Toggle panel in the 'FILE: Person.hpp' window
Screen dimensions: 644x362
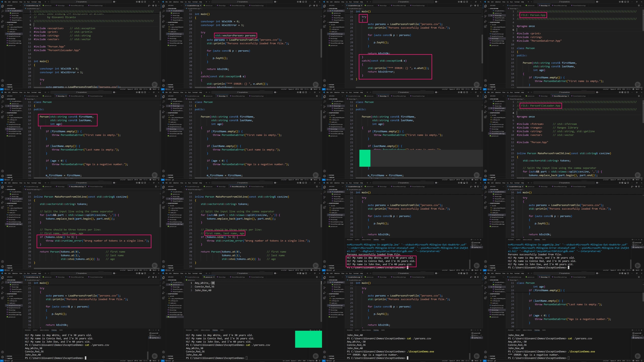[625, 2]
